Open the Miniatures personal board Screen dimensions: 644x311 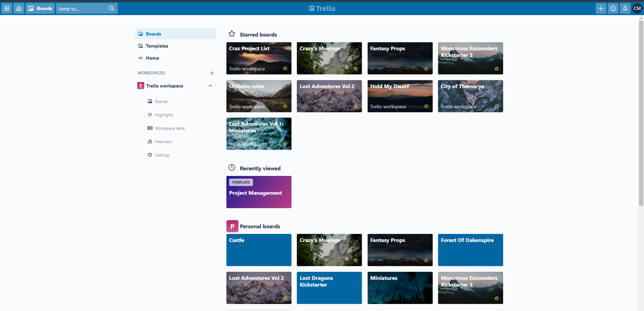point(400,288)
